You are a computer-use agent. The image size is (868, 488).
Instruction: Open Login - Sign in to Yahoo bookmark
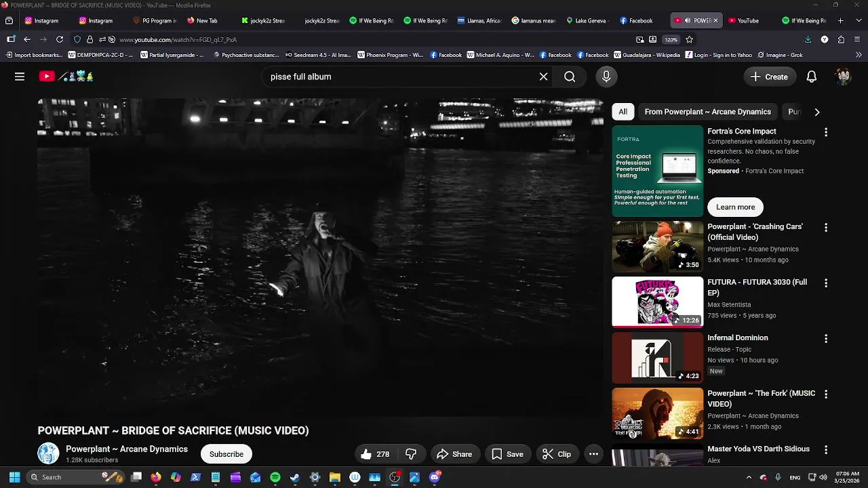[x=719, y=55]
